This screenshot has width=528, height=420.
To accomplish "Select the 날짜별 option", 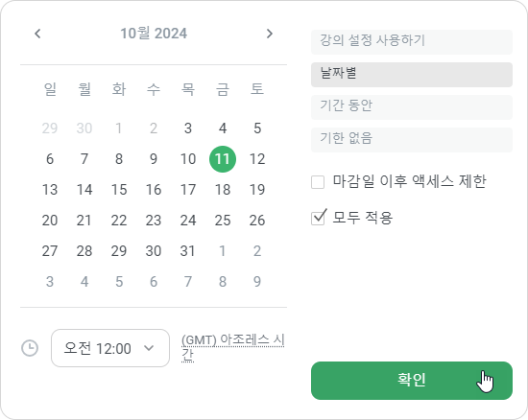I will 412,75.
